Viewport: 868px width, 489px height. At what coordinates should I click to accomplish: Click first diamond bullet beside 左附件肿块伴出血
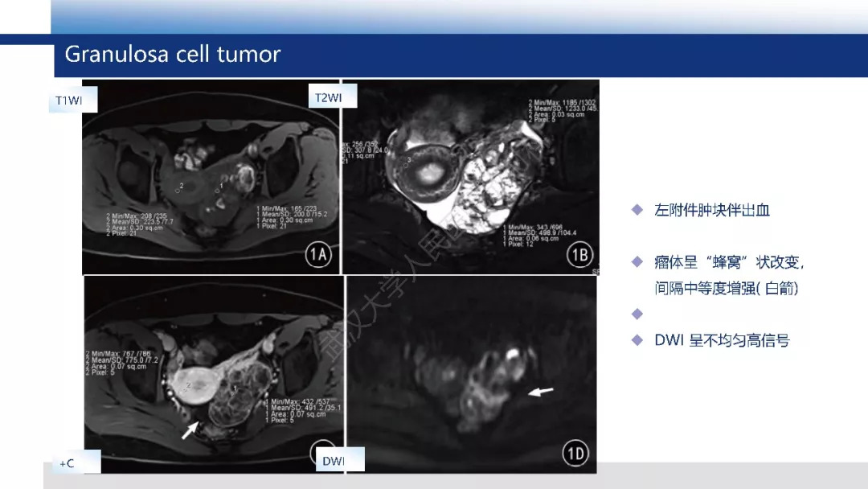point(637,209)
